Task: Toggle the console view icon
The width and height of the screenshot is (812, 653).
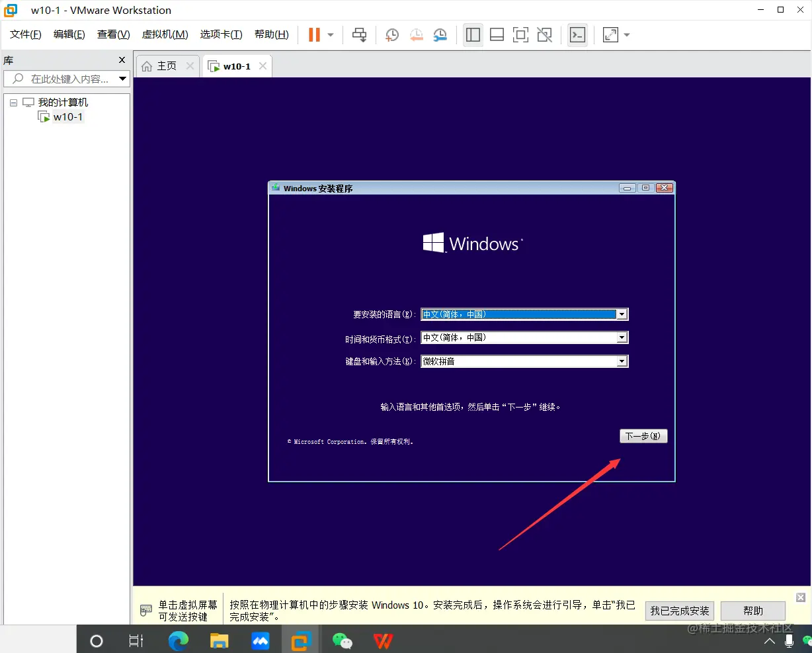Action: coord(577,34)
